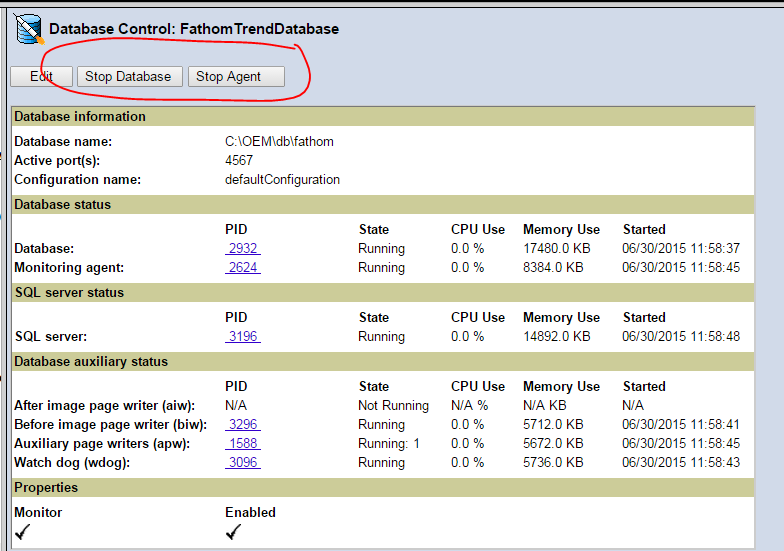This screenshot has height=551, width=784.
Task: Click Auxiliary page writers (apw) label
Action: coord(102,444)
